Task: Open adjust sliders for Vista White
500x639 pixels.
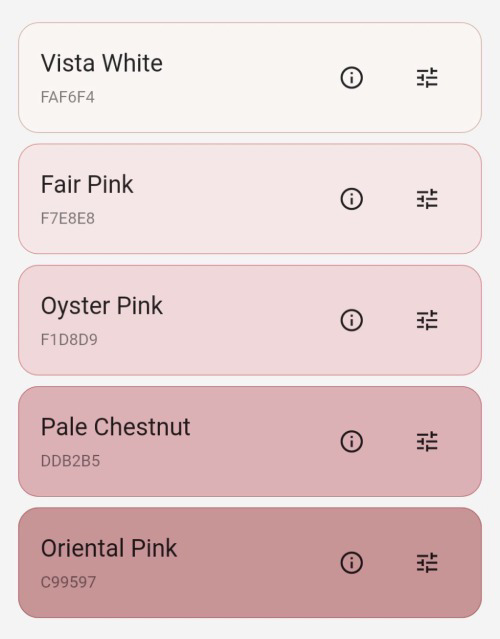Action: 427,77
